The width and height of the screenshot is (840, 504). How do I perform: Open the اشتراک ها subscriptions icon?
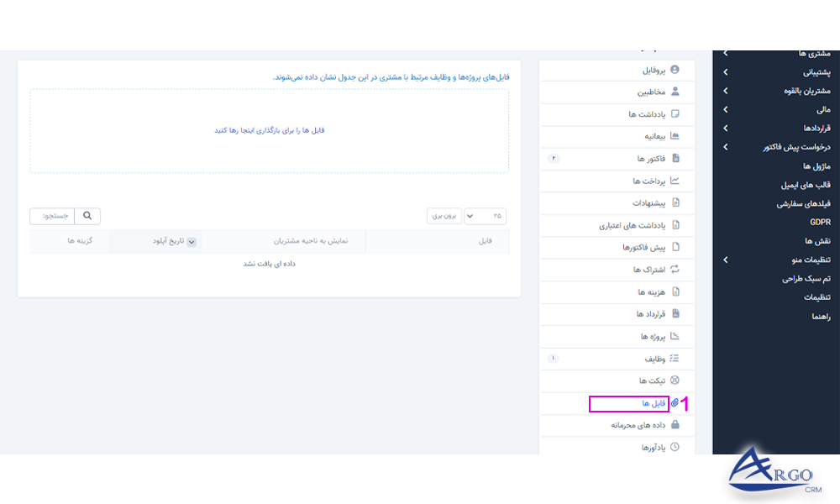(675, 269)
